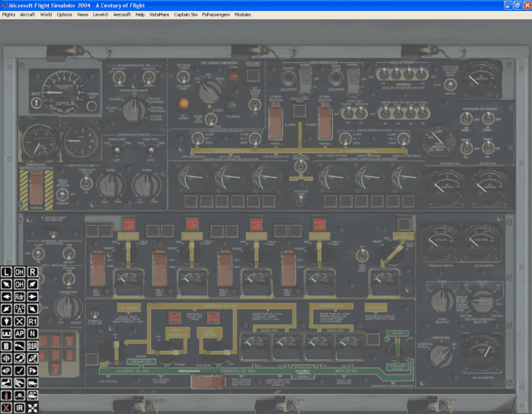532x414 pixels.
Task: Open the Aircraft menu
Action: 28,15
